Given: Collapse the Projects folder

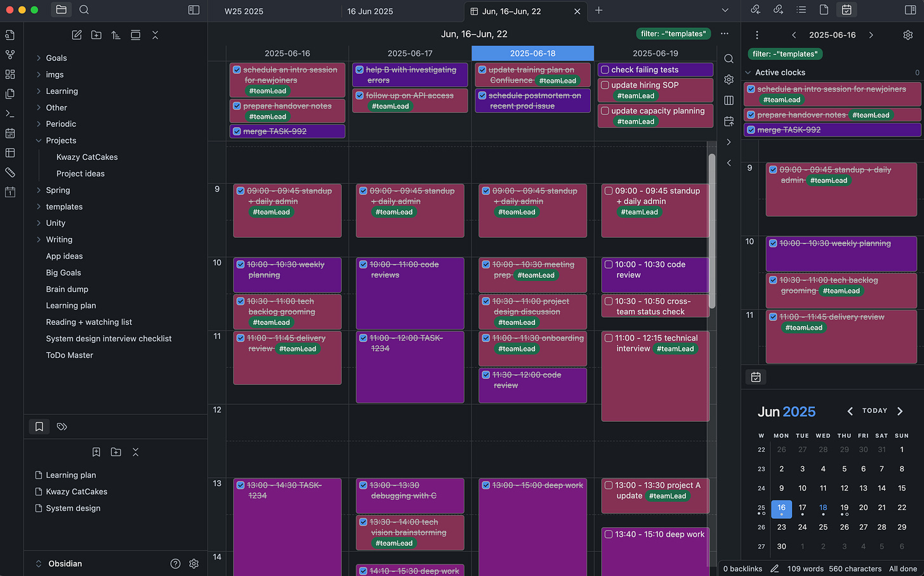Looking at the screenshot, I should pos(39,140).
